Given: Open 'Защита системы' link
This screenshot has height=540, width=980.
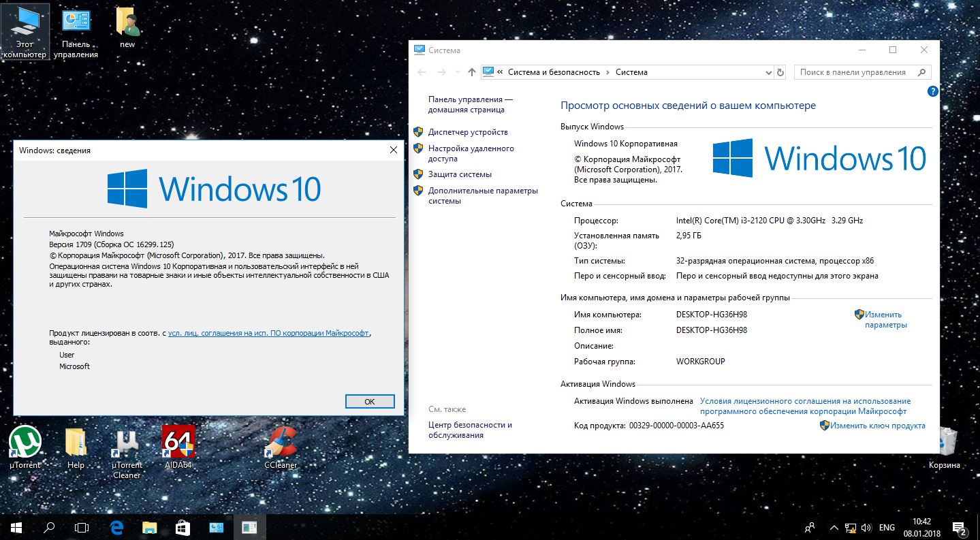Looking at the screenshot, I should (460, 174).
